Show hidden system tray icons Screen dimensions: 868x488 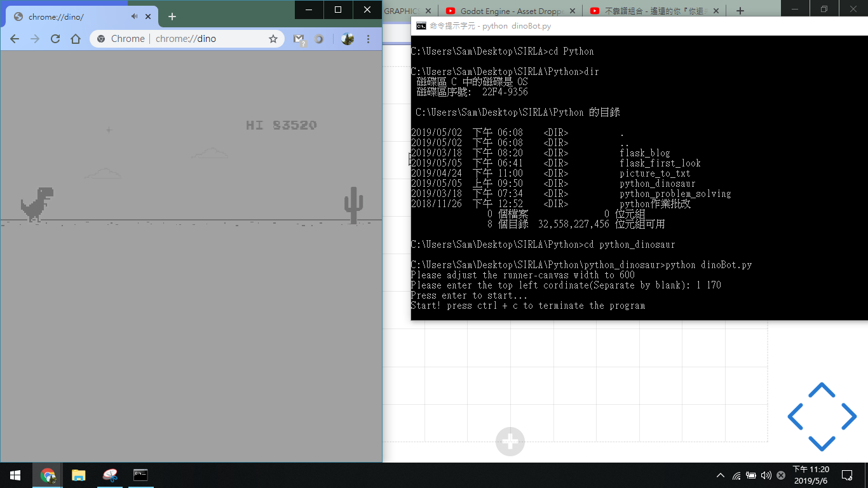coord(720,475)
